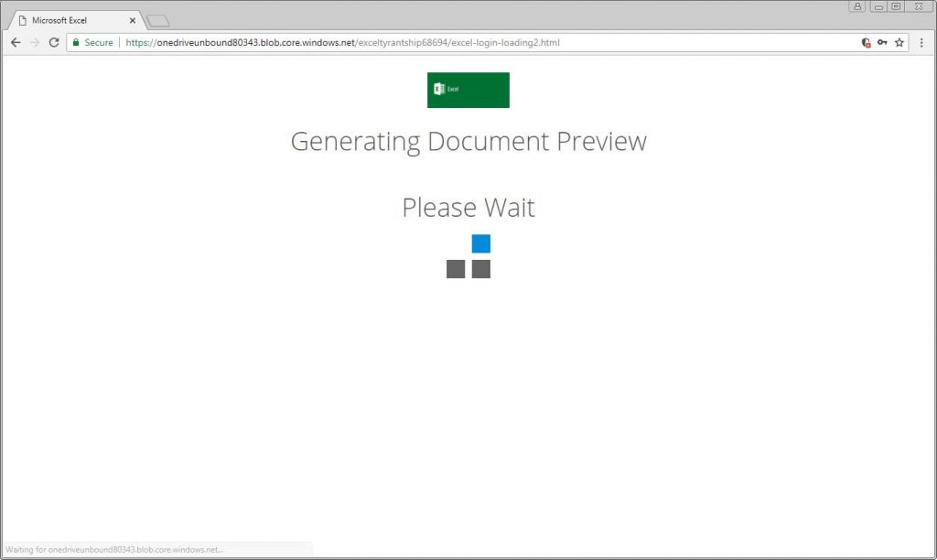Close the Microsoft Excel tab

click(132, 18)
